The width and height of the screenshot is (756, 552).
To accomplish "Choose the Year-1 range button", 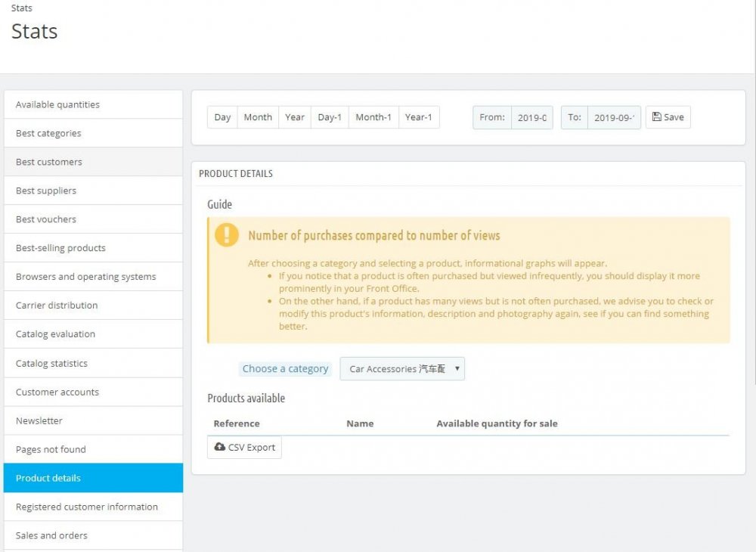I will [419, 117].
